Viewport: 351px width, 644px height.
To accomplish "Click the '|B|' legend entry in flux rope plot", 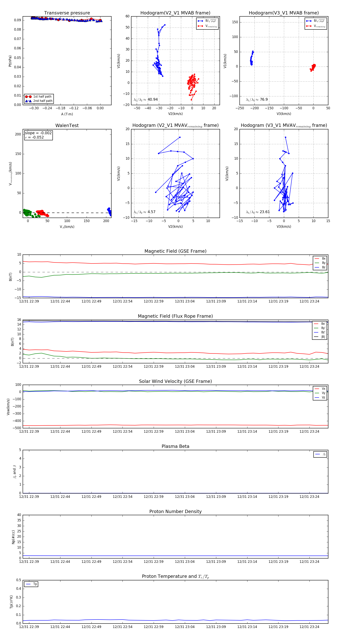I will pos(320,337).
